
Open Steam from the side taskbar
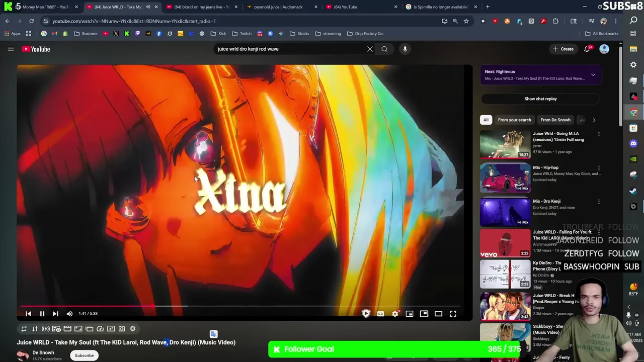(x=633, y=191)
